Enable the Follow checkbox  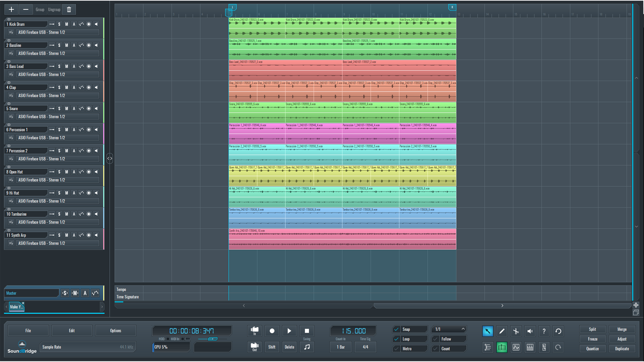pos(436,339)
